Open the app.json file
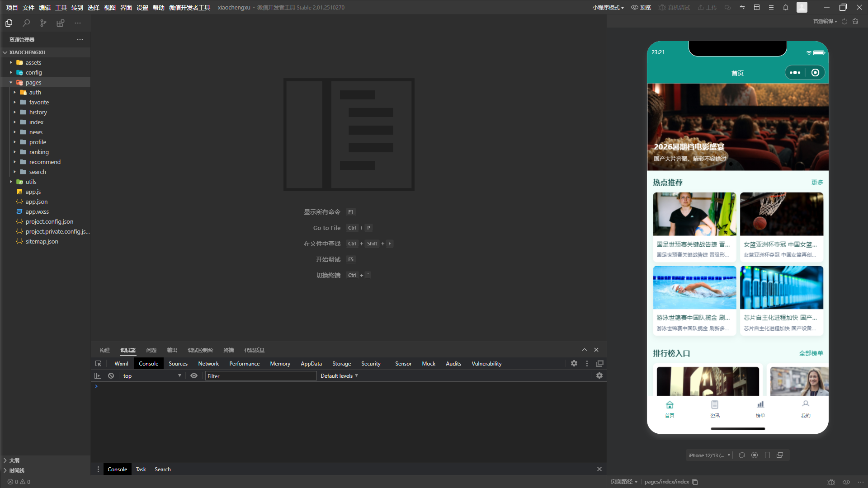This screenshot has width=868, height=488. (x=45, y=202)
